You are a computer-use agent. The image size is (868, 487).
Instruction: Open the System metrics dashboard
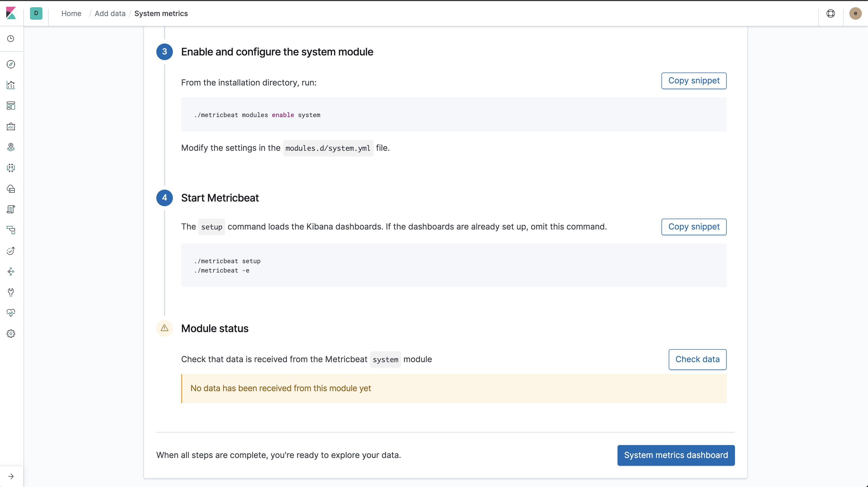(676, 455)
